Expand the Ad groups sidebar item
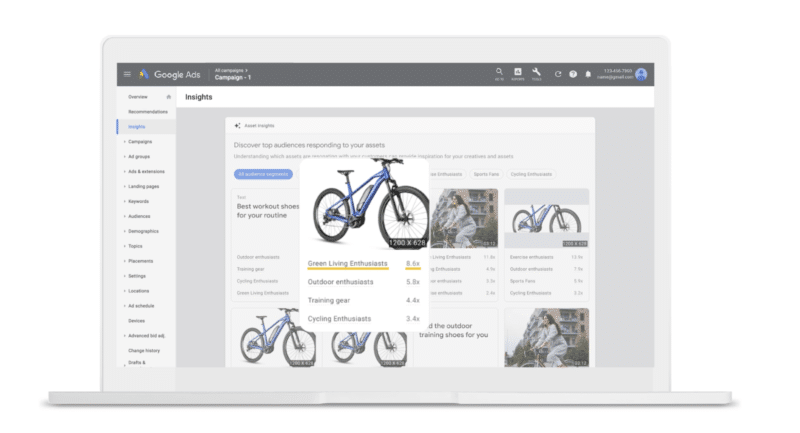This screenshot has width=800, height=433. click(x=138, y=156)
